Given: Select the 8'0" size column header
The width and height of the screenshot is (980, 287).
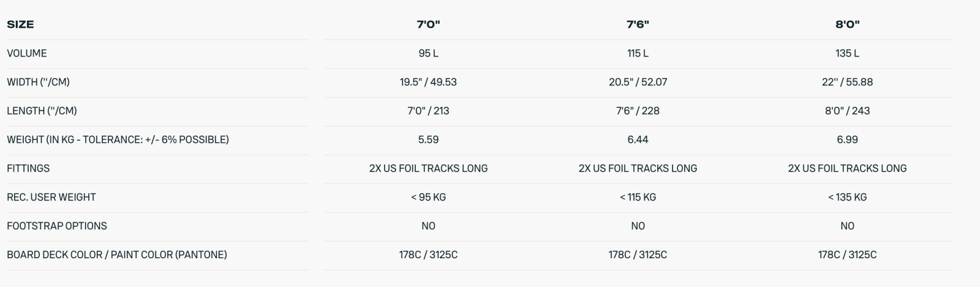Looking at the screenshot, I should [847, 25].
